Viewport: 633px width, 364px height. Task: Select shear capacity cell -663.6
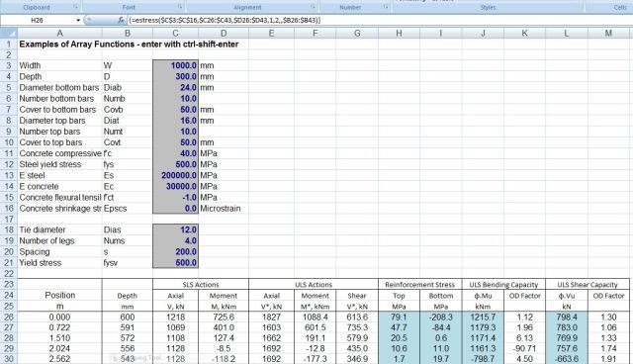pyautogui.click(x=567, y=359)
